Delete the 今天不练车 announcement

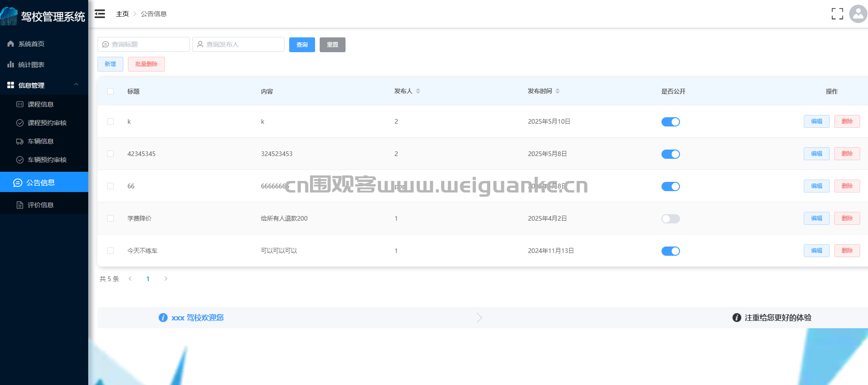pos(847,251)
